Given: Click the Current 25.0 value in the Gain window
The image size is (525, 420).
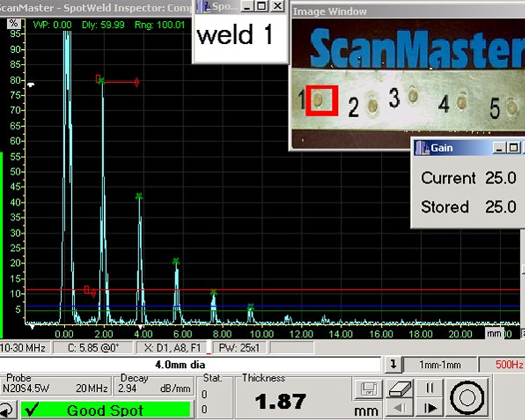Looking at the screenshot, I should (x=500, y=177).
